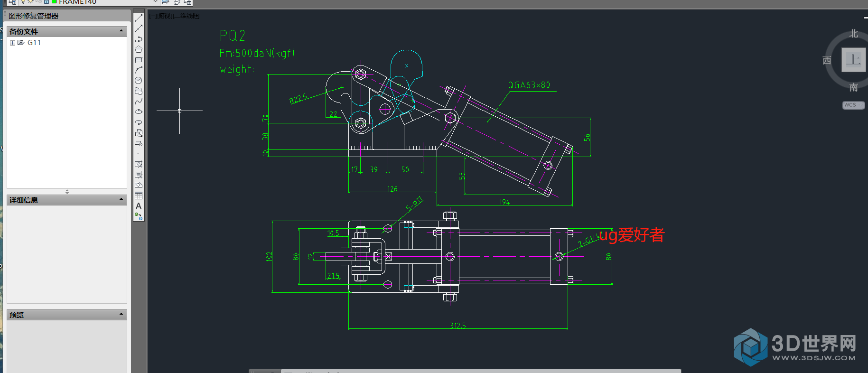This screenshot has width=868, height=373.
Task: Select the Construction Line tool
Action: click(139, 28)
